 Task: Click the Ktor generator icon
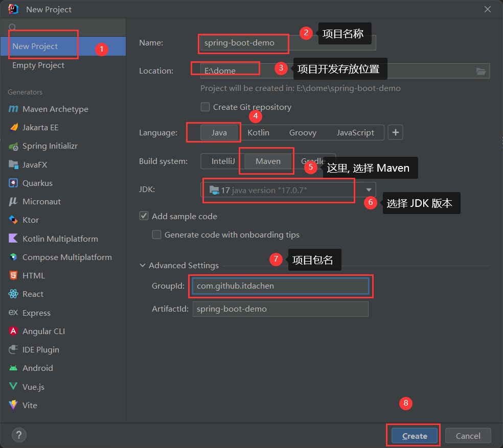point(13,220)
